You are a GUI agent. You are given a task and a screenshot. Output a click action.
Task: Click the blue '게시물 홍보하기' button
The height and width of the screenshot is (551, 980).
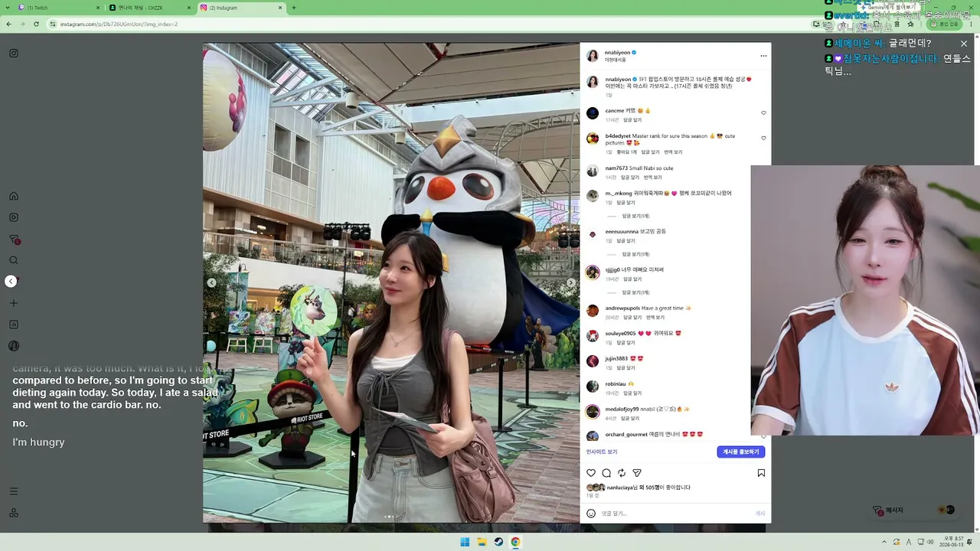click(x=741, y=452)
